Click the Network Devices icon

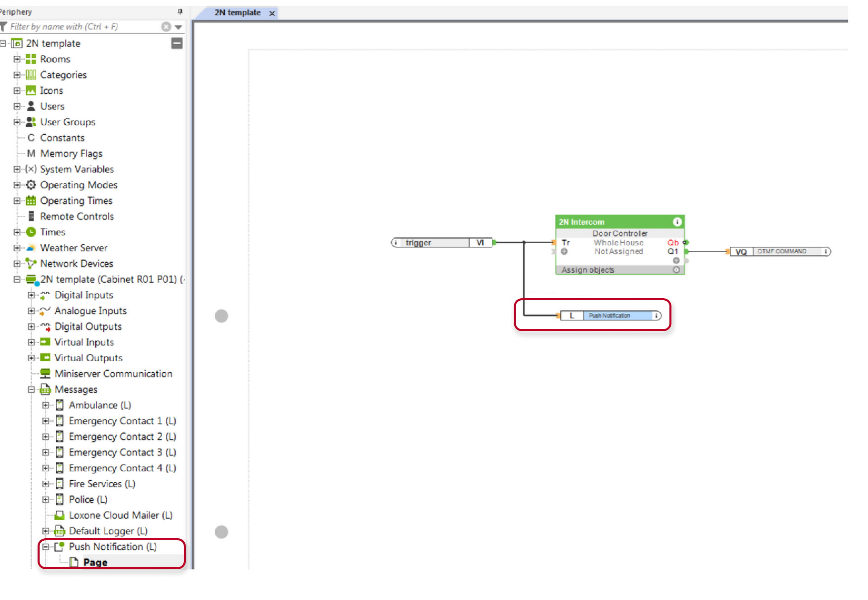pyautogui.click(x=31, y=263)
